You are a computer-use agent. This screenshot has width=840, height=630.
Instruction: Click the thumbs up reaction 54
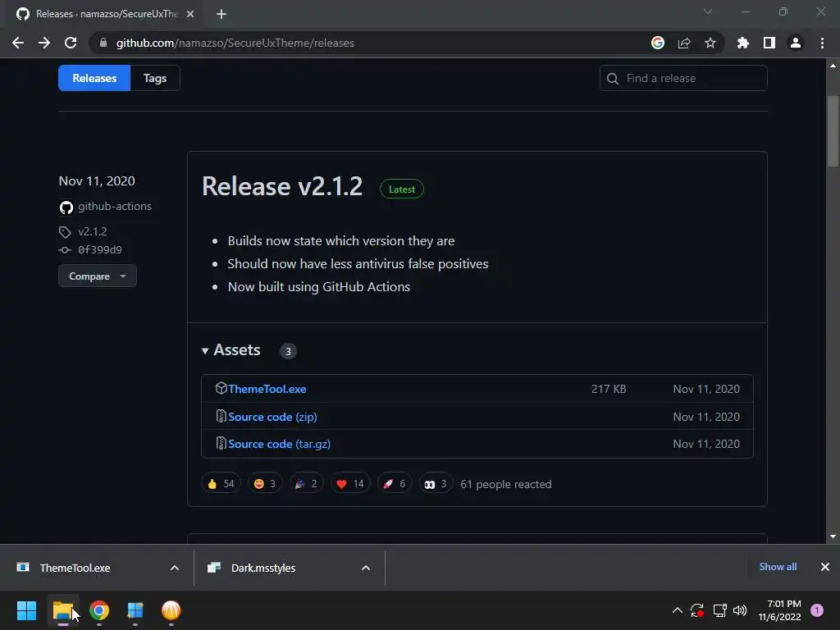coord(221,484)
